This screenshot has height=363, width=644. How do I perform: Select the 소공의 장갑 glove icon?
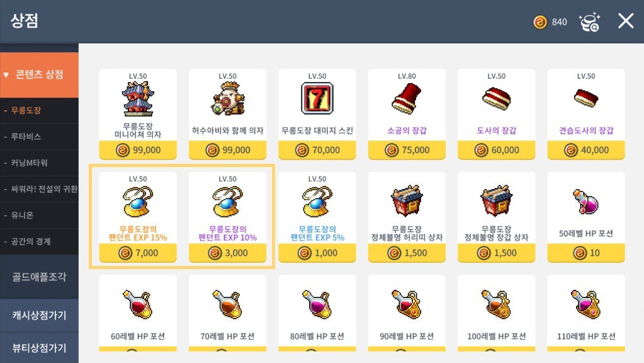click(407, 98)
